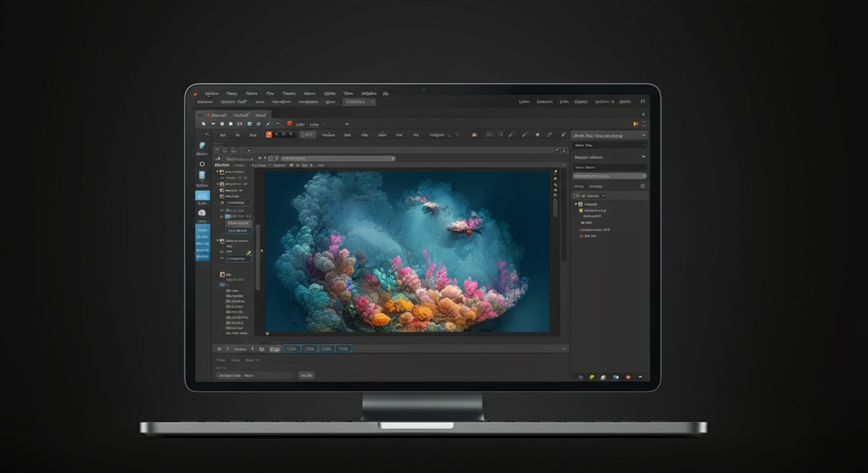Click the orange tool icon in the main toolbar
868x473 pixels.
[x=289, y=124]
